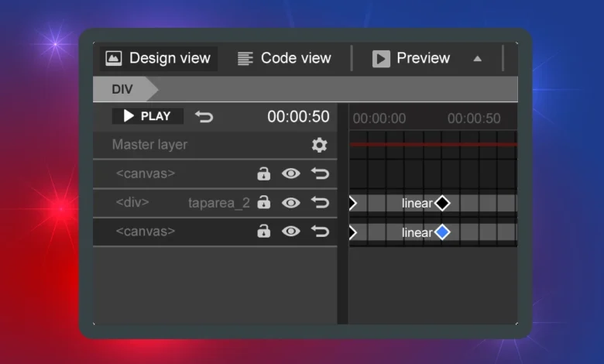Click lock icon on bottom canvas layer
This screenshot has width=604, height=364.
point(264,231)
